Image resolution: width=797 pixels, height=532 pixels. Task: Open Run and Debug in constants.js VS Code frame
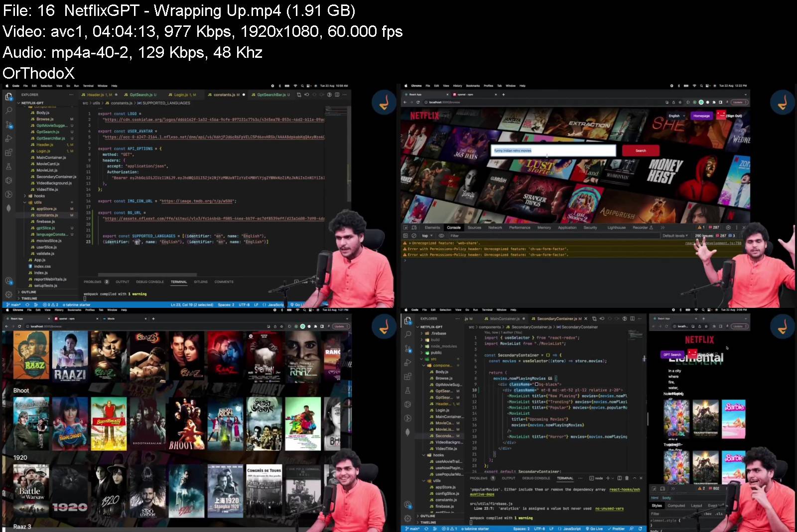8,138
